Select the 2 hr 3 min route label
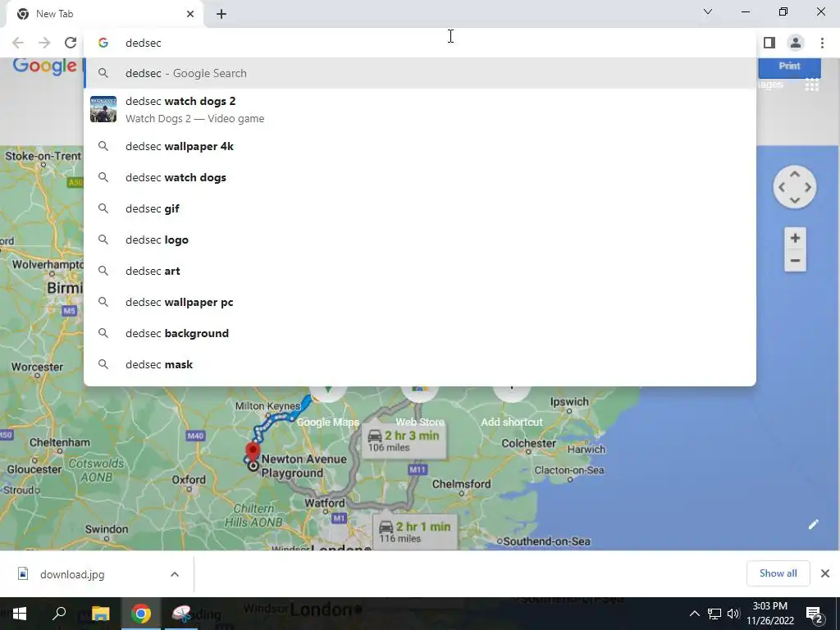This screenshot has width=840, height=630. click(404, 441)
